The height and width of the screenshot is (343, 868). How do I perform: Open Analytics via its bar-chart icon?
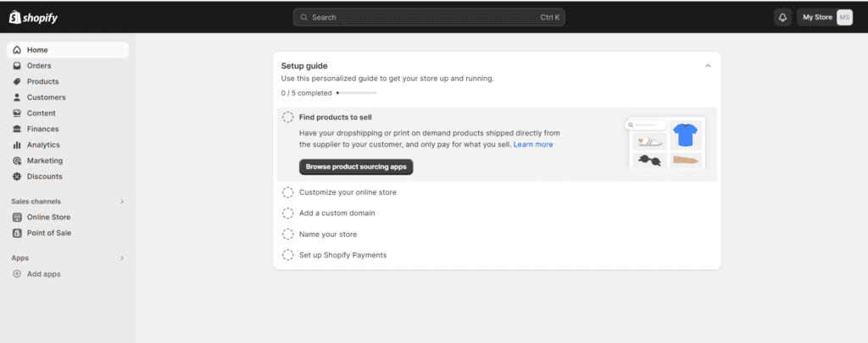[17, 145]
